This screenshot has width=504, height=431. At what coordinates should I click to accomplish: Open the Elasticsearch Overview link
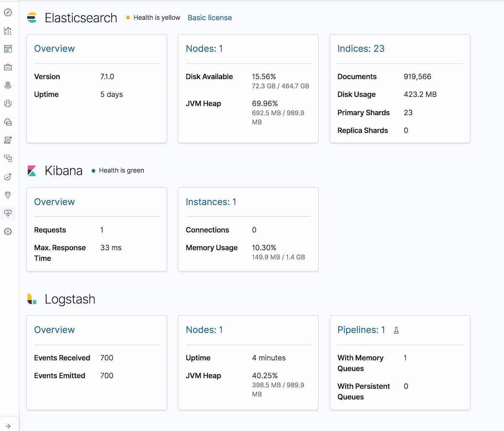tap(54, 48)
